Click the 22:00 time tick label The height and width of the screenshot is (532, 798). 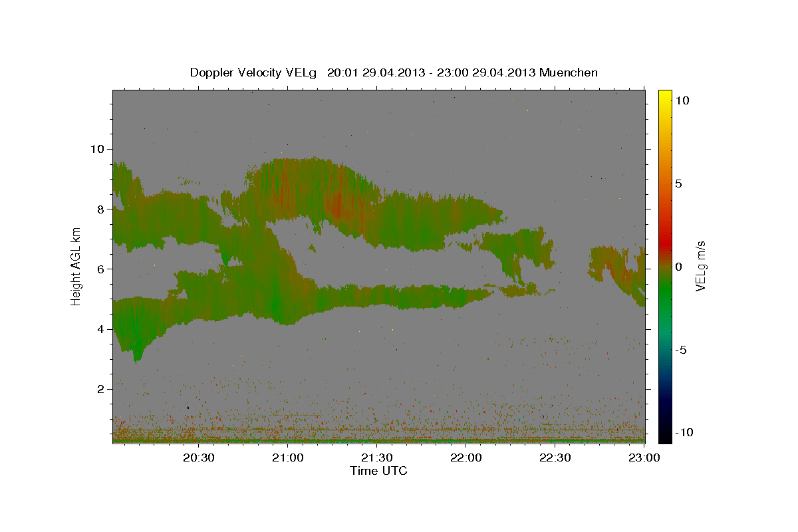466,458
